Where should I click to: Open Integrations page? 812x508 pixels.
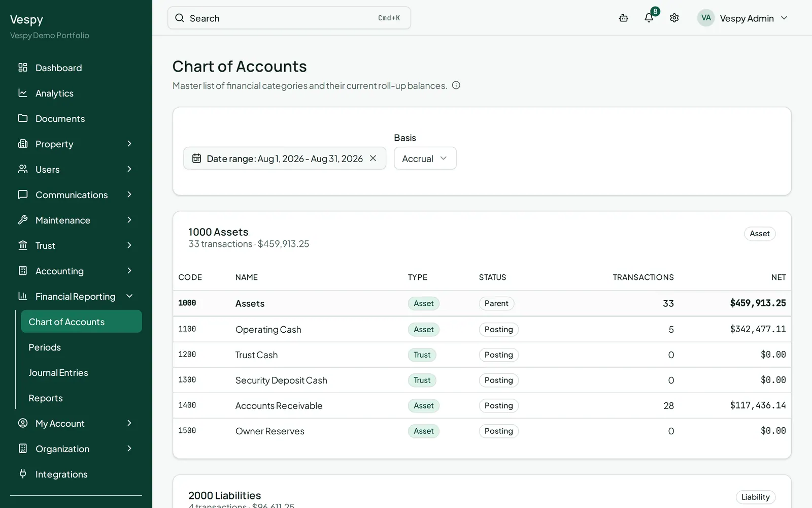coord(76,474)
